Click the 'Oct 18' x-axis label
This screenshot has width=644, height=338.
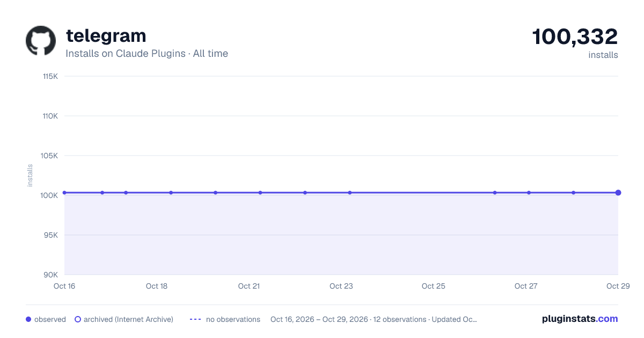click(x=157, y=286)
